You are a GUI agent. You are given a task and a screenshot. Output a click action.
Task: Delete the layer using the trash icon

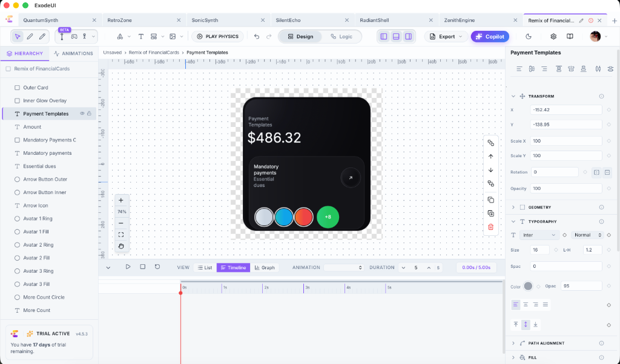click(490, 227)
